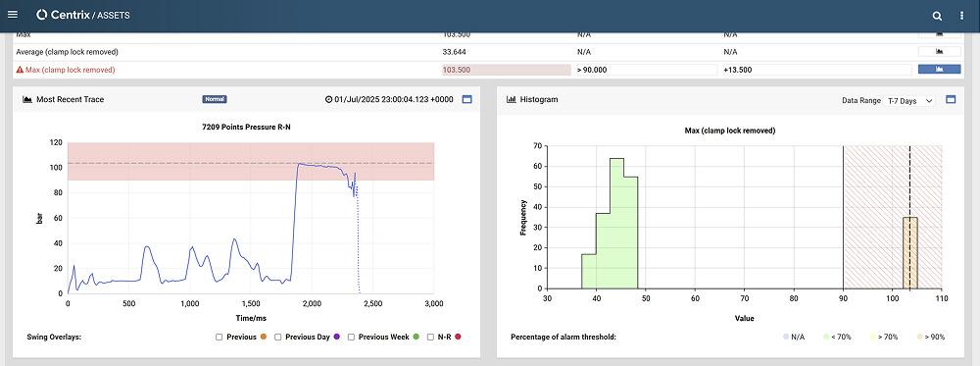This screenshot has width=980, height=366.
Task: Click the 7209 Points Pressure R-N chart title
Action: click(246, 127)
